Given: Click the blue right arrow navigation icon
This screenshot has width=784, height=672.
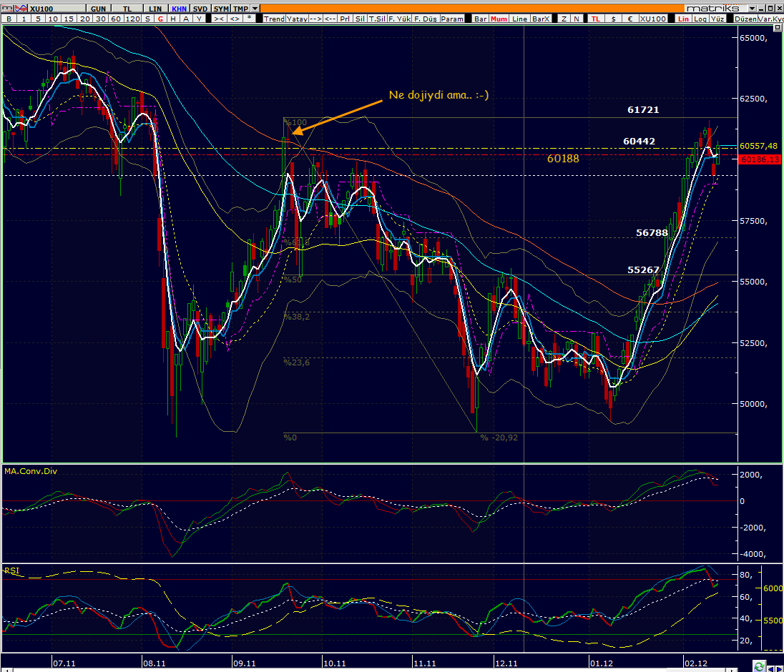Looking at the screenshot, I should (x=779, y=668).
